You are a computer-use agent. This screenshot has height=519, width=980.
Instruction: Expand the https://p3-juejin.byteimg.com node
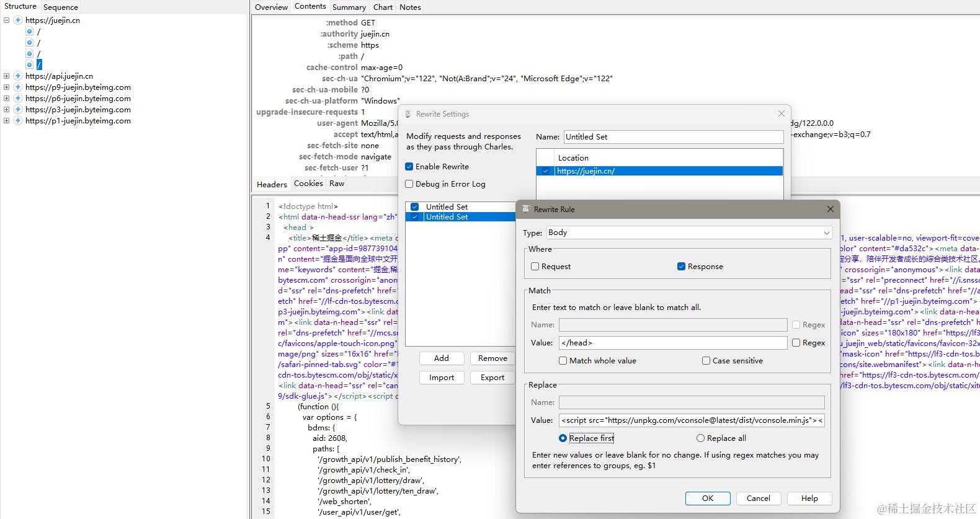(6, 110)
